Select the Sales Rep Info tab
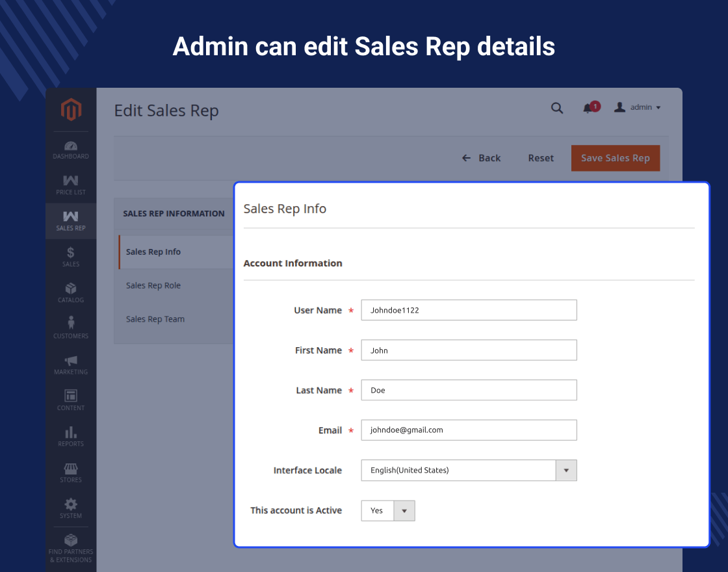This screenshot has width=728, height=572. tap(176, 252)
